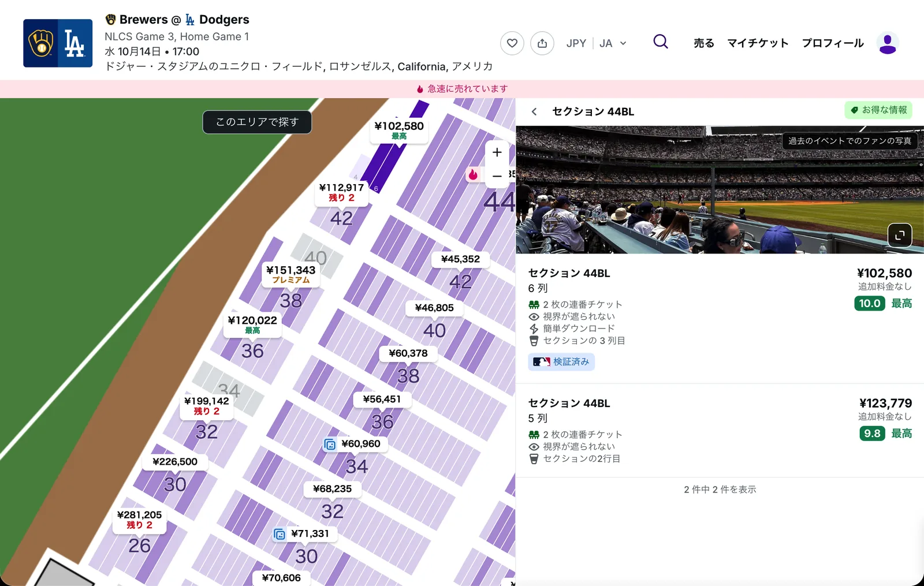Click the share event icon

click(x=542, y=43)
